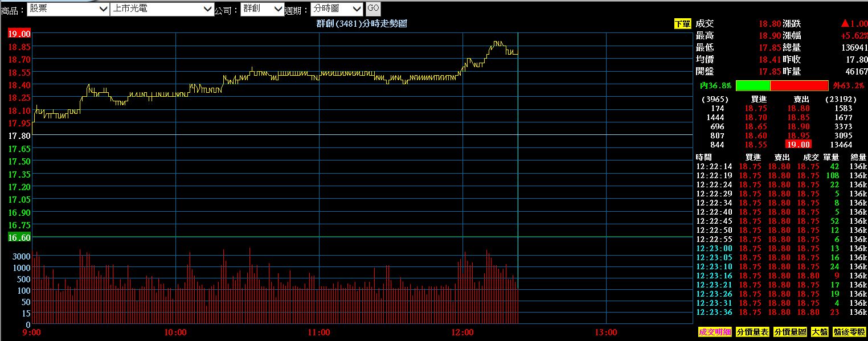Expand the 上市光電 category dropdown

click(x=162, y=9)
